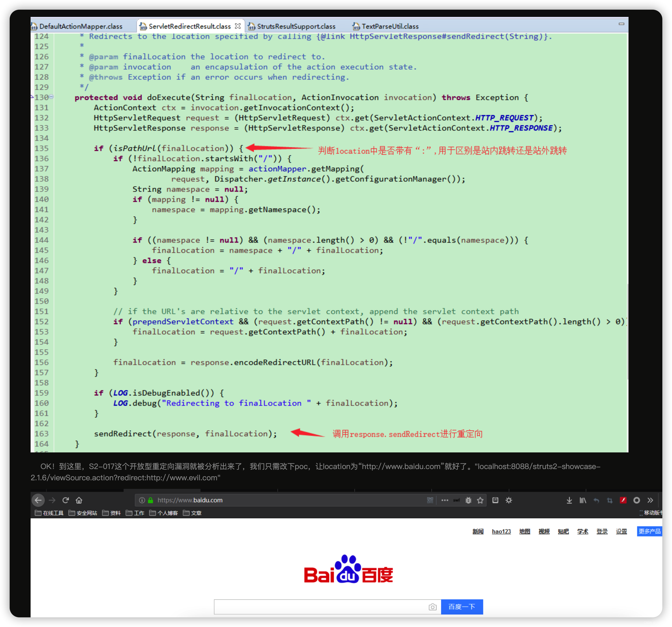This screenshot has height=627, width=672.
Task: Click the red Flash extension icon
Action: click(623, 500)
